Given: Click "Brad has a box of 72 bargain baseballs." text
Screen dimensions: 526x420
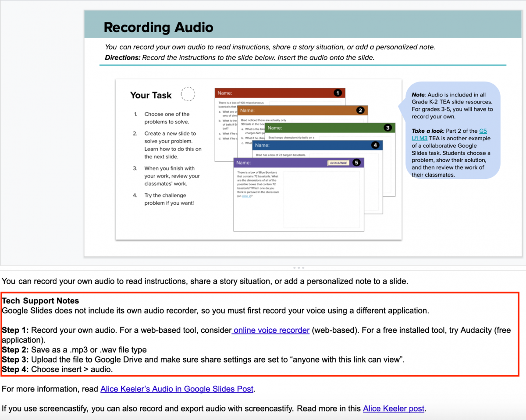Looking at the screenshot, I should pos(281,155).
